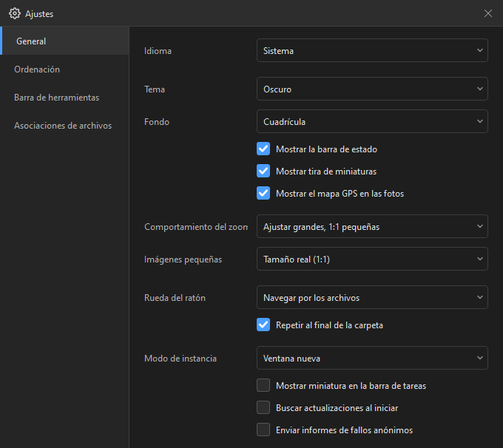The height and width of the screenshot is (448, 503).
Task: Open the Comportamiento del zoom dropdown
Action: click(x=372, y=226)
